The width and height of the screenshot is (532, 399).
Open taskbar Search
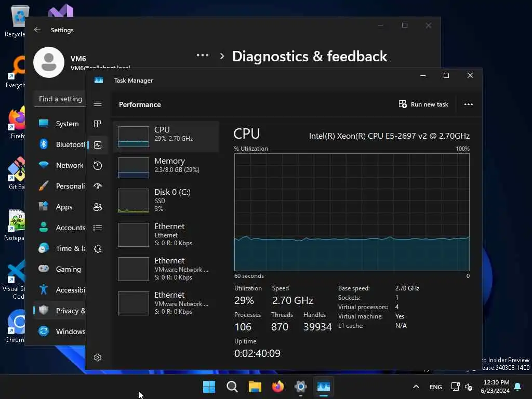[x=232, y=387]
